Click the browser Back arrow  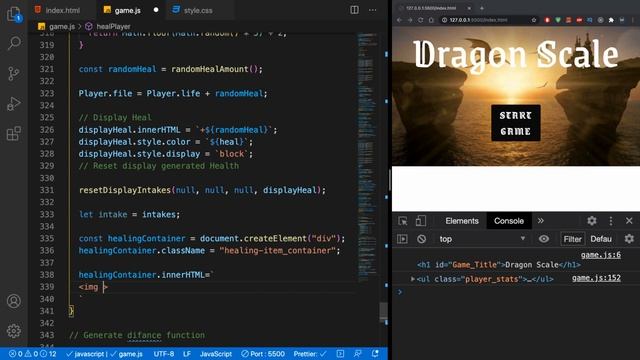pos(400,20)
